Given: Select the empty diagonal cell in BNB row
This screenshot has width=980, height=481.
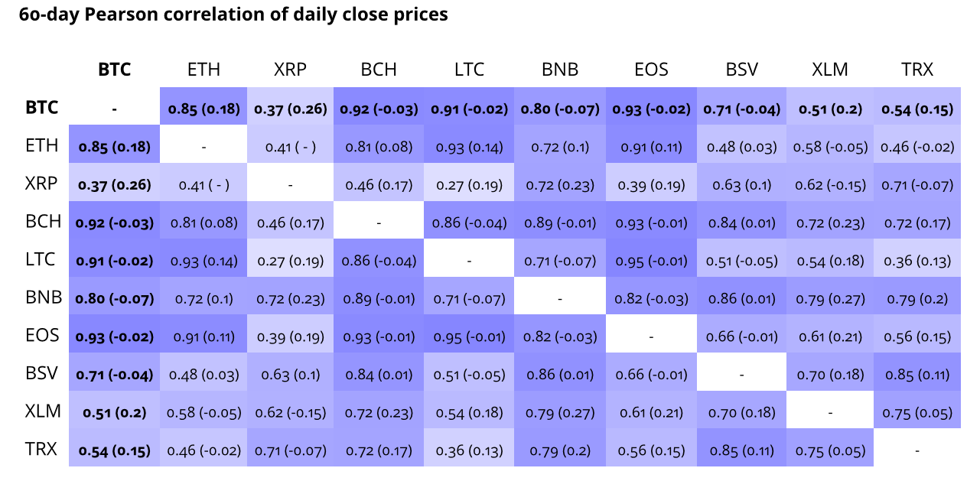Looking at the screenshot, I should (x=560, y=298).
